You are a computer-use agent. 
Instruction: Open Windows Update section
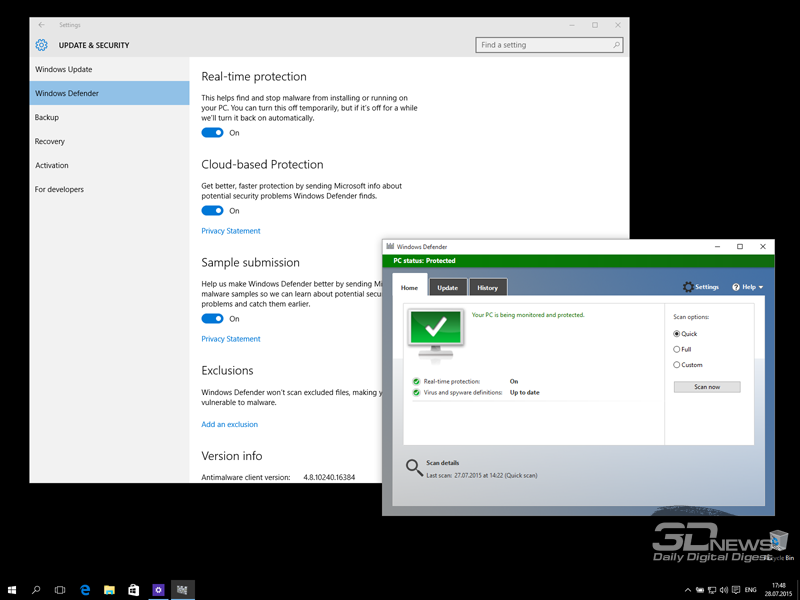(109, 69)
